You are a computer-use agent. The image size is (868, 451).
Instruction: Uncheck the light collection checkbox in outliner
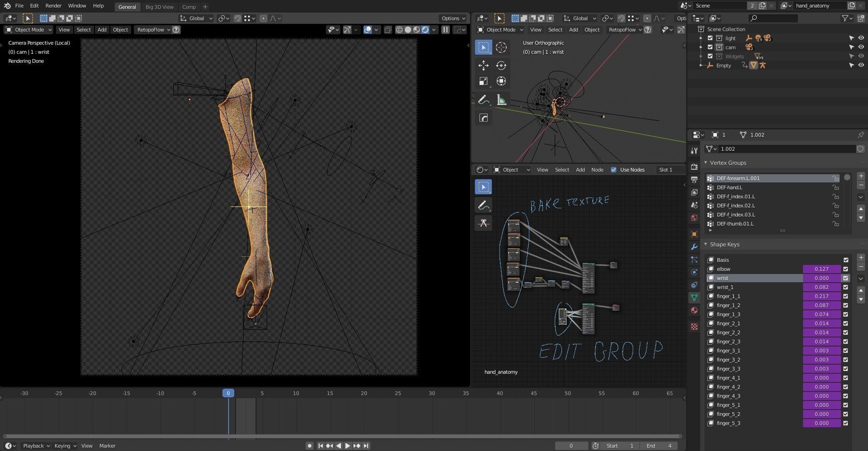coord(710,38)
